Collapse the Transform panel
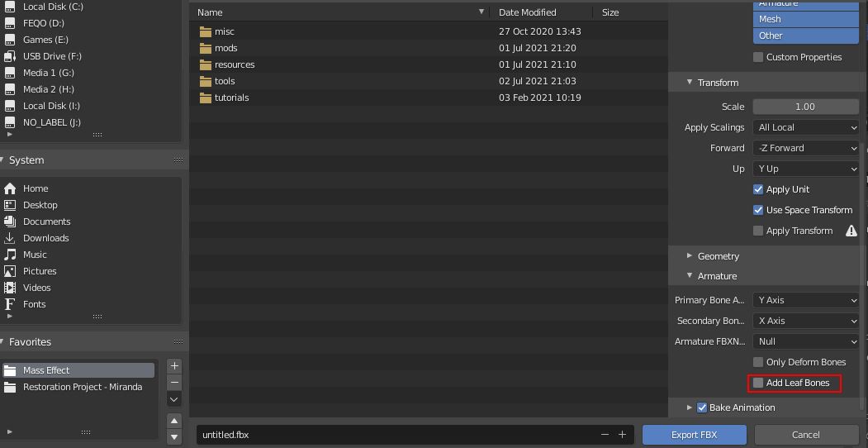Image resolution: width=868 pixels, height=448 pixels. [x=690, y=82]
